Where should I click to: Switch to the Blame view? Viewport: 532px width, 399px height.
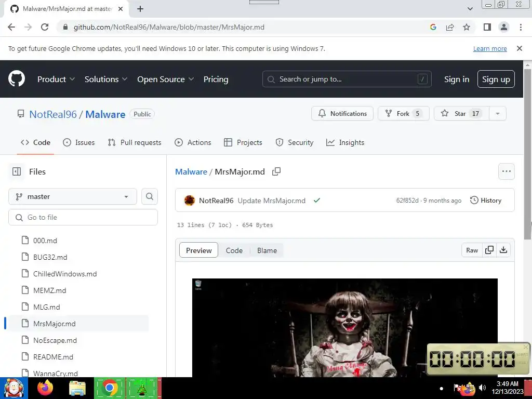[267, 250]
